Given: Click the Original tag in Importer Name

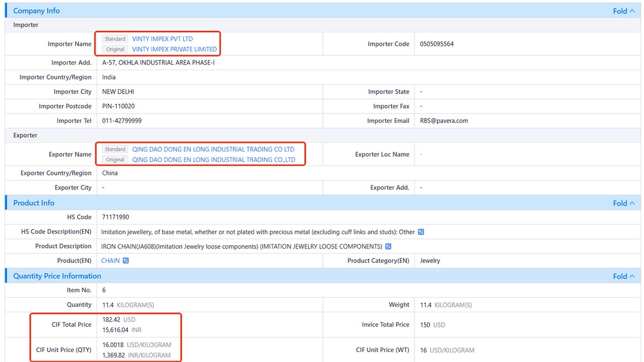Looking at the screenshot, I should pos(115,49).
